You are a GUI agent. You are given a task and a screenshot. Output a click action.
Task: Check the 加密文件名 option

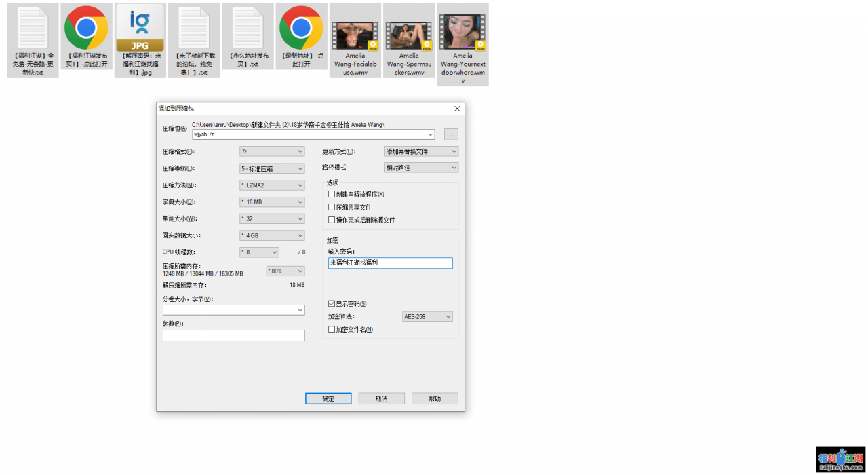coord(332,330)
